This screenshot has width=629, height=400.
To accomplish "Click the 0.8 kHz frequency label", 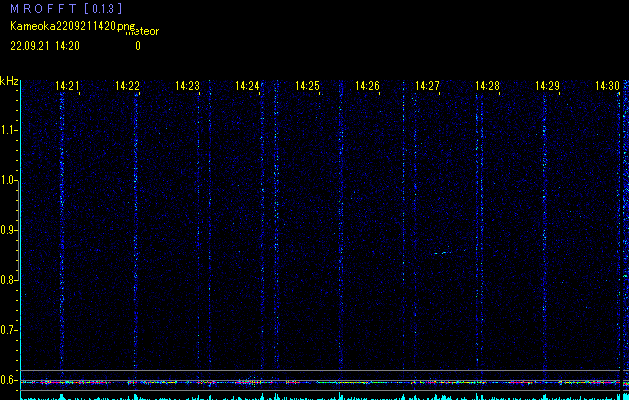I will pos(9,280).
